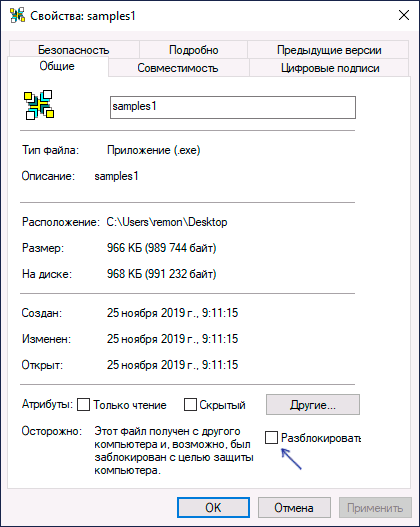Viewport: 420px width, 527px height.
Task: Go to the Предыдущие версии tab
Action: [x=329, y=50]
